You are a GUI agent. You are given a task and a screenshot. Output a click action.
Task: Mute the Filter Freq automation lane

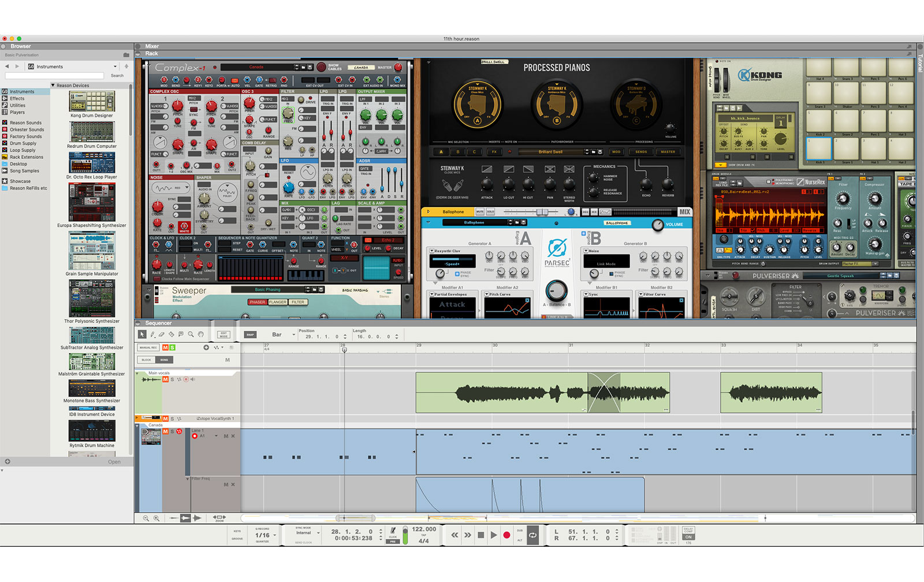pyautogui.click(x=226, y=484)
